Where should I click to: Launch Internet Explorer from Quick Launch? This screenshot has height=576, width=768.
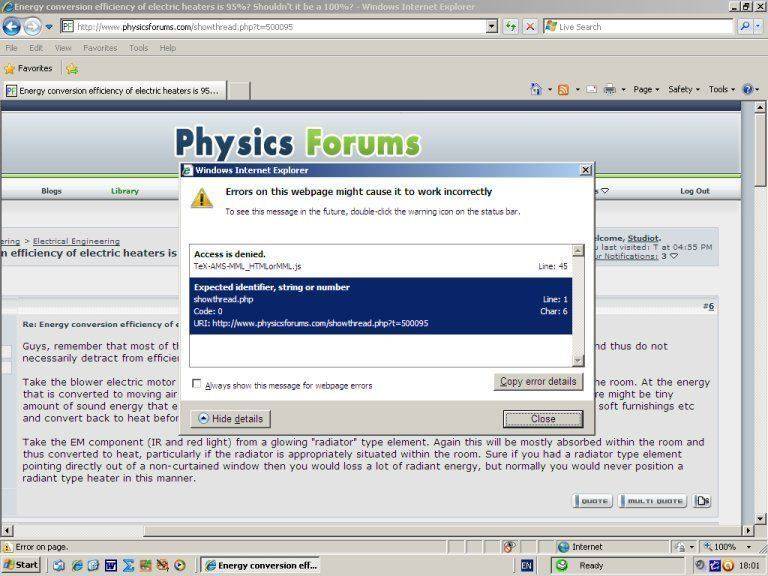[77, 565]
